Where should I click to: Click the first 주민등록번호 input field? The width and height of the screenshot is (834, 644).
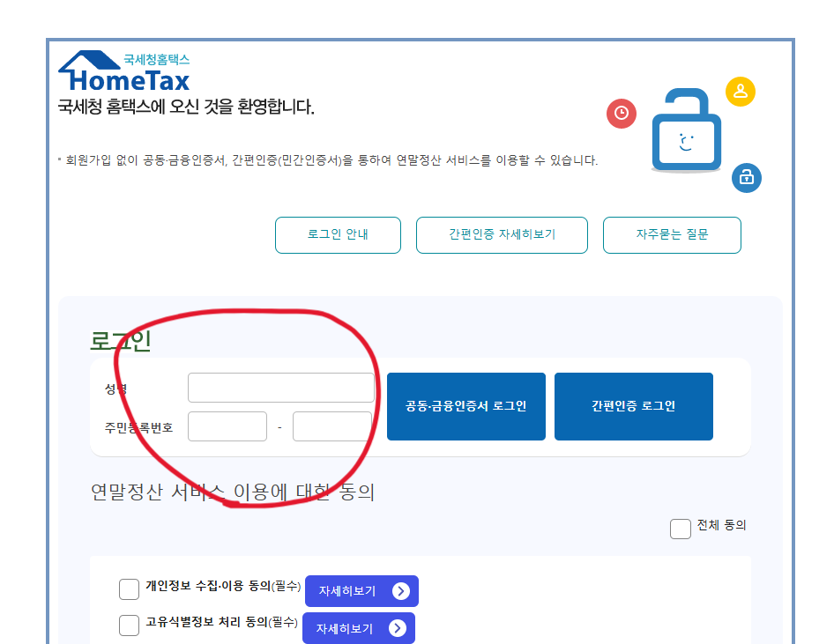(x=227, y=426)
